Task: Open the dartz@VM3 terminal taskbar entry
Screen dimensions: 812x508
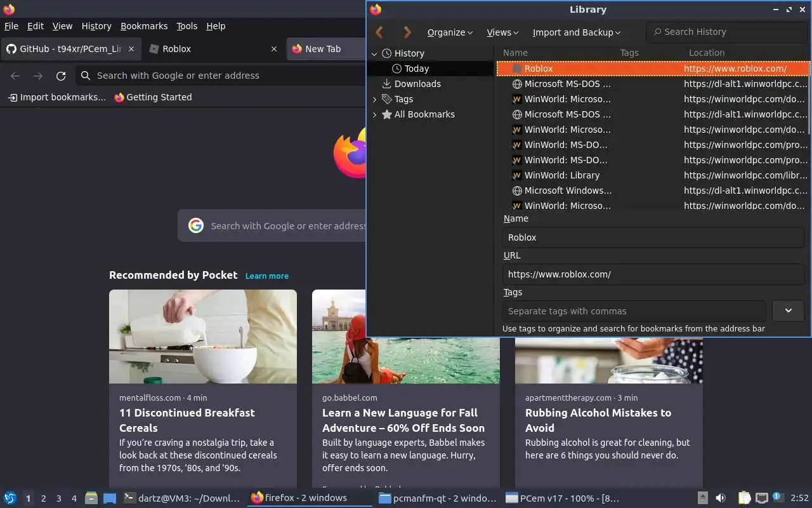Action: click(182, 498)
